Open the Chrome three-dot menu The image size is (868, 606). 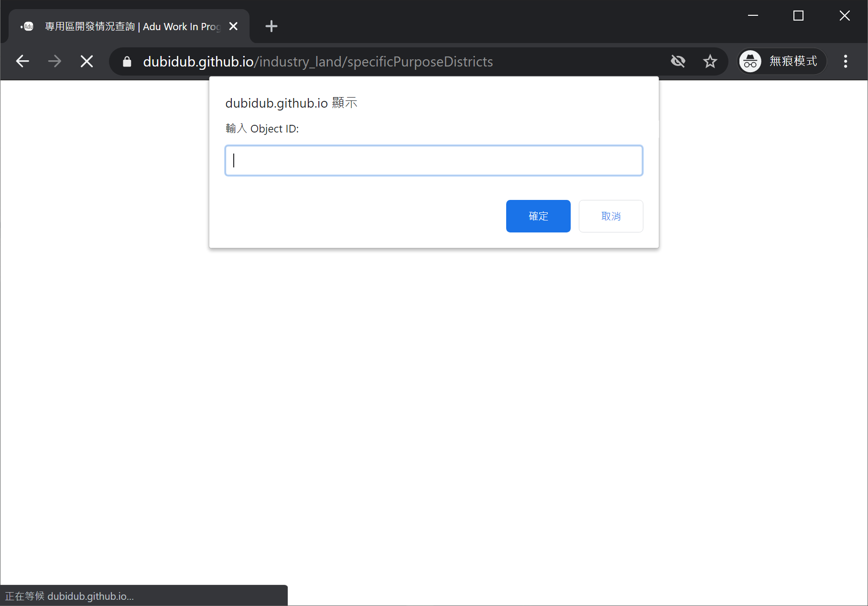tap(846, 61)
